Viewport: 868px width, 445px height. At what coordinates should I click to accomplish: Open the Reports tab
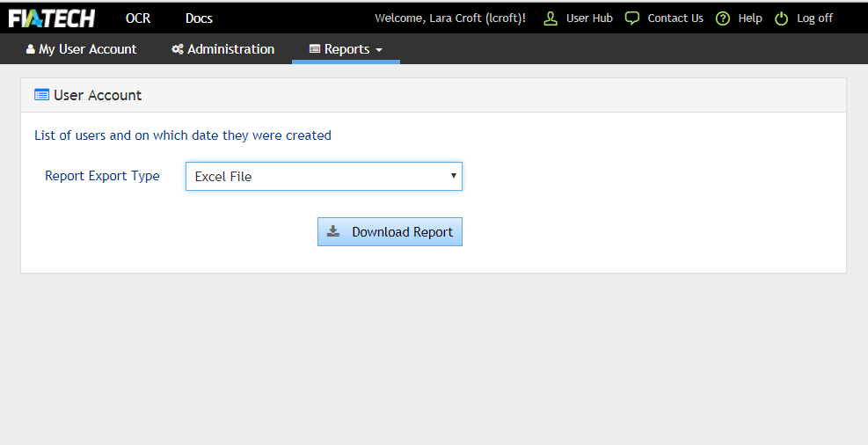pyautogui.click(x=346, y=49)
